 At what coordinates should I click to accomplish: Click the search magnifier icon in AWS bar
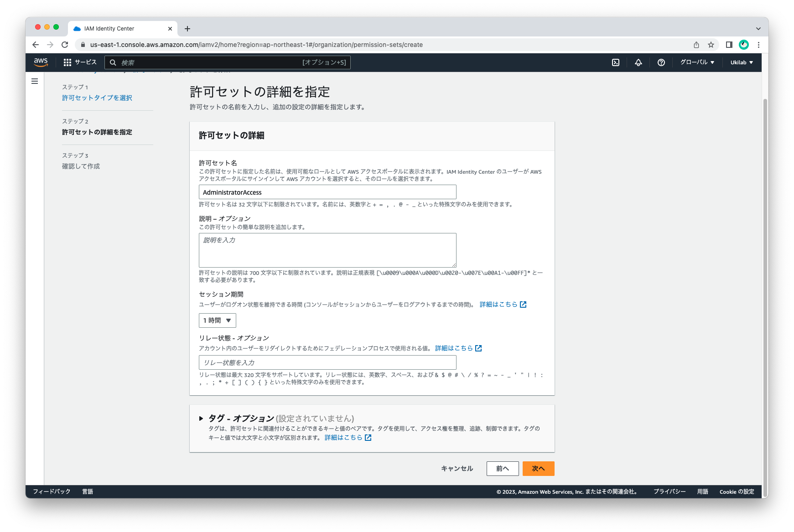click(113, 62)
